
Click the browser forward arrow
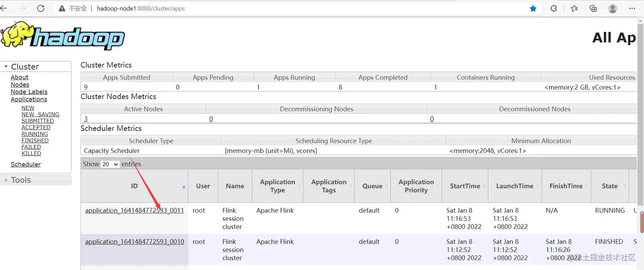[x=23, y=9]
